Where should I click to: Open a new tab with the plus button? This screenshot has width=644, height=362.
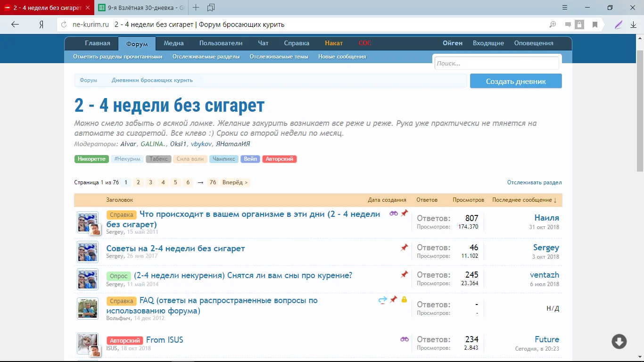coord(196,8)
